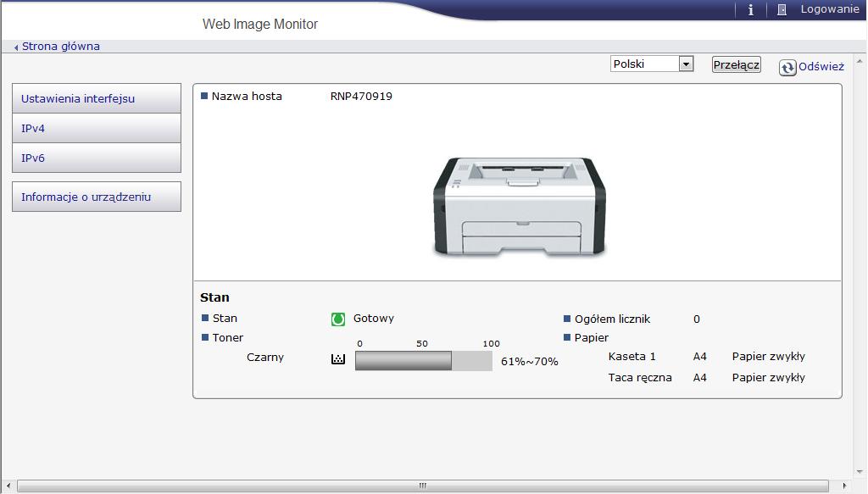The height and width of the screenshot is (494, 868).
Task: Click the Odśwież refresh icon
Action: click(787, 68)
